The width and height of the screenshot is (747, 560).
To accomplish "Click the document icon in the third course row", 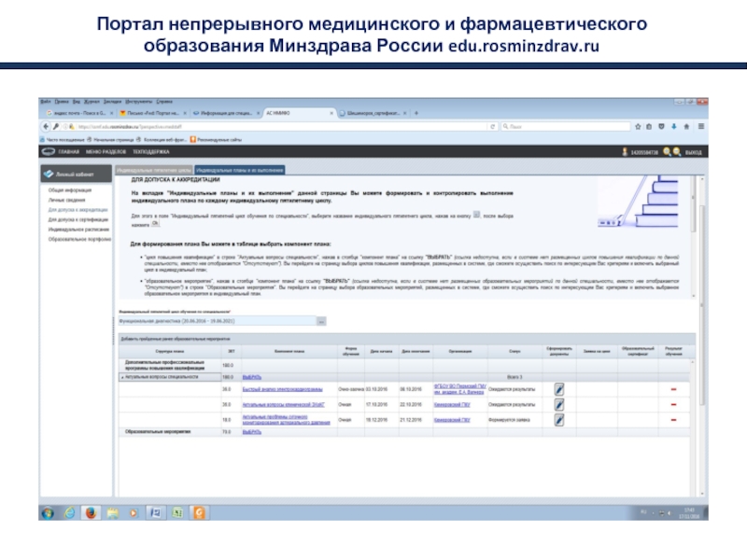I will coord(558,420).
